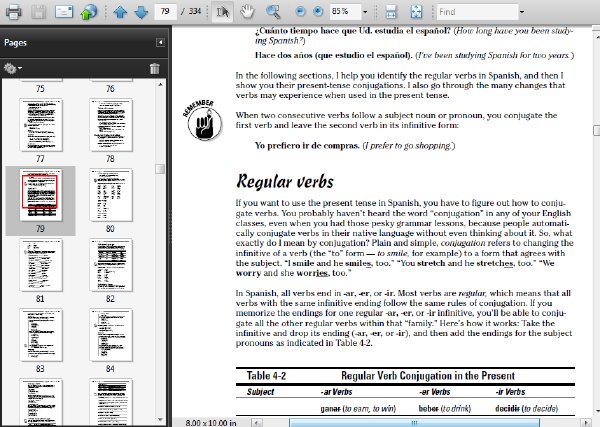Click the decidir (to decide) cell
This screenshot has width=600, height=427.
(527, 409)
